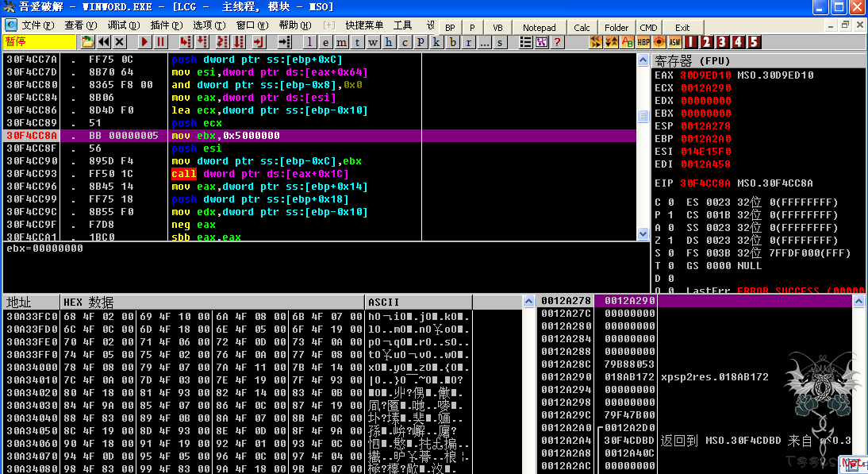
Task: Open Memory map with 'm' button
Action: click(x=341, y=42)
